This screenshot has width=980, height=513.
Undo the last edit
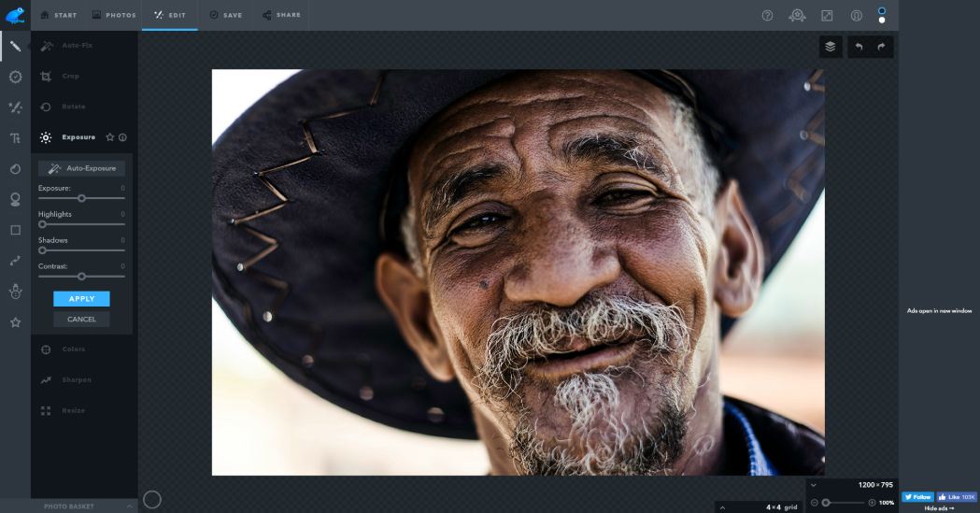tap(859, 47)
